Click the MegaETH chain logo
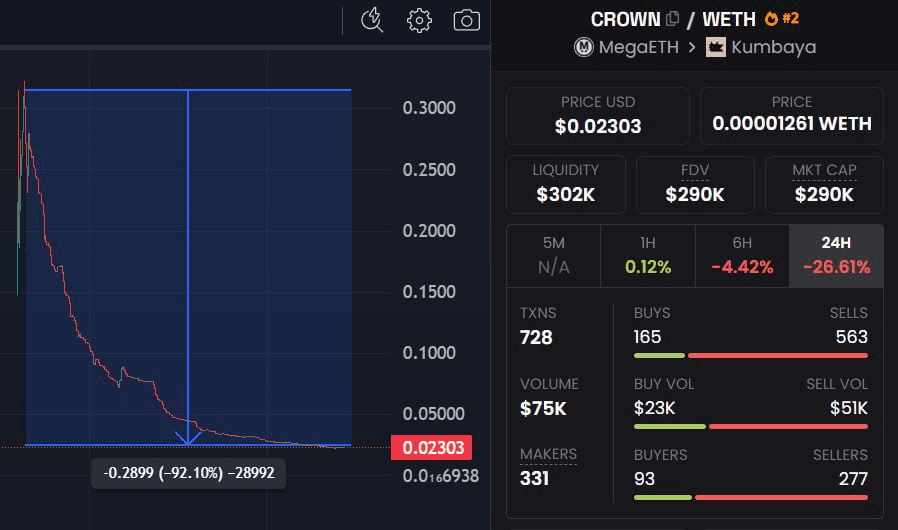Image resolution: width=898 pixels, height=530 pixels. click(584, 47)
